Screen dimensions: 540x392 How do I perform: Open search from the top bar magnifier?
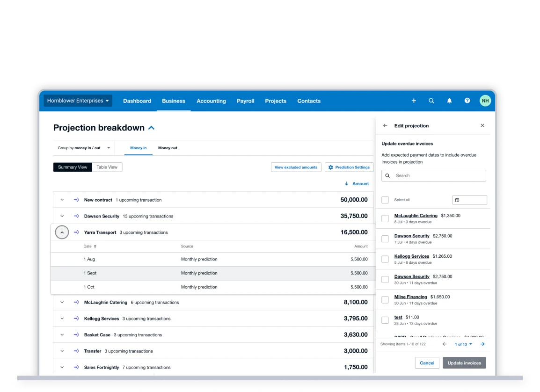pyautogui.click(x=431, y=101)
